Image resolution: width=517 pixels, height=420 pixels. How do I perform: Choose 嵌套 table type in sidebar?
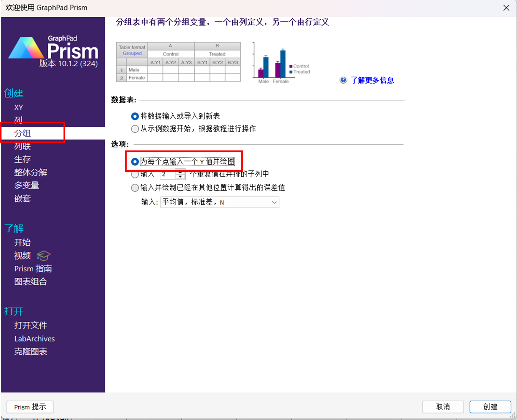point(22,199)
